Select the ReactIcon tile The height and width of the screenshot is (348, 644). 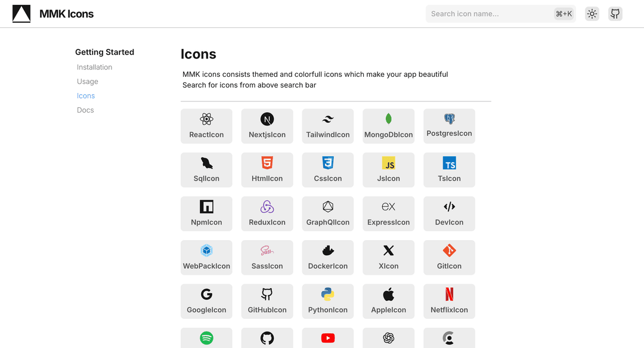[x=206, y=126]
